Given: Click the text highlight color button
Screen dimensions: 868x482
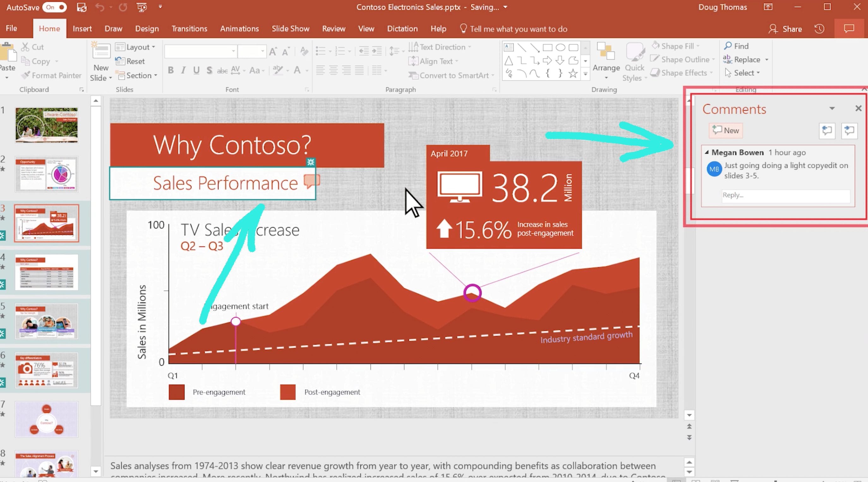Looking at the screenshot, I should [278, 70].
